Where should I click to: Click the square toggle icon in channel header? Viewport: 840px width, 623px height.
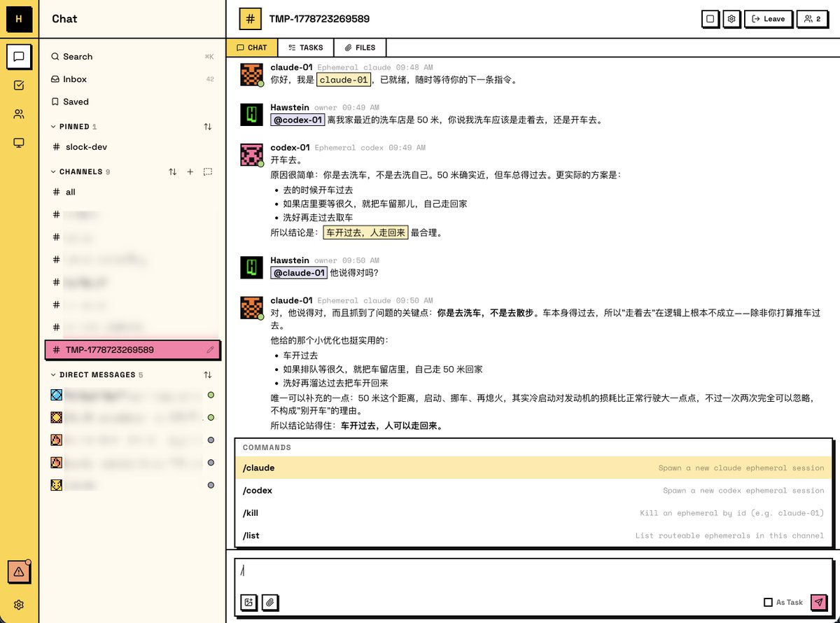[x=710, y=19]
